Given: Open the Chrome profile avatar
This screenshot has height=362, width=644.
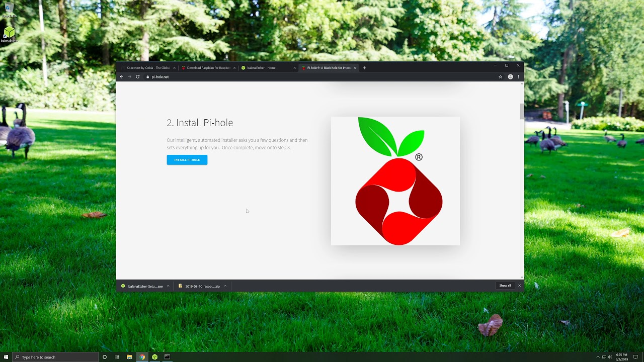Looking at the screenshot, I should (510, 77).
